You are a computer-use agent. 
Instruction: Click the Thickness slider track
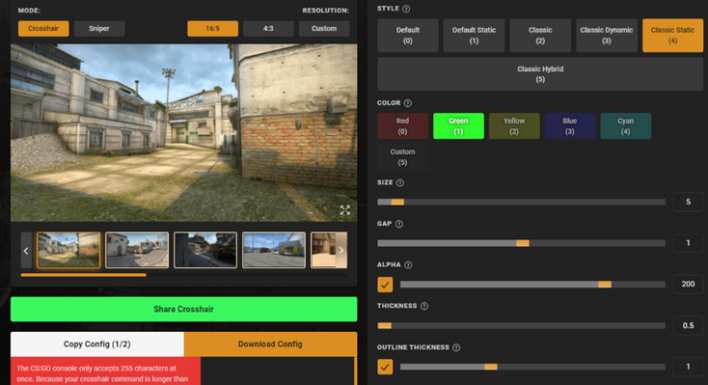[521, 325]
